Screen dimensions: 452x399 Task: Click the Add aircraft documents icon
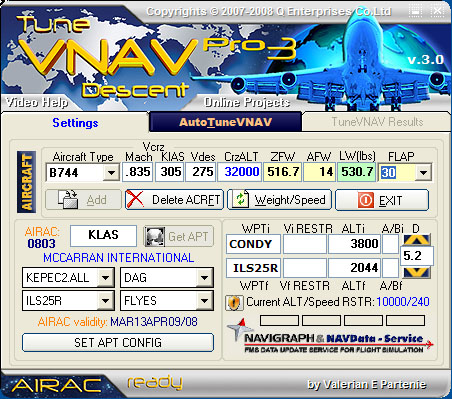pyautogui.click(x=68, y=199)
